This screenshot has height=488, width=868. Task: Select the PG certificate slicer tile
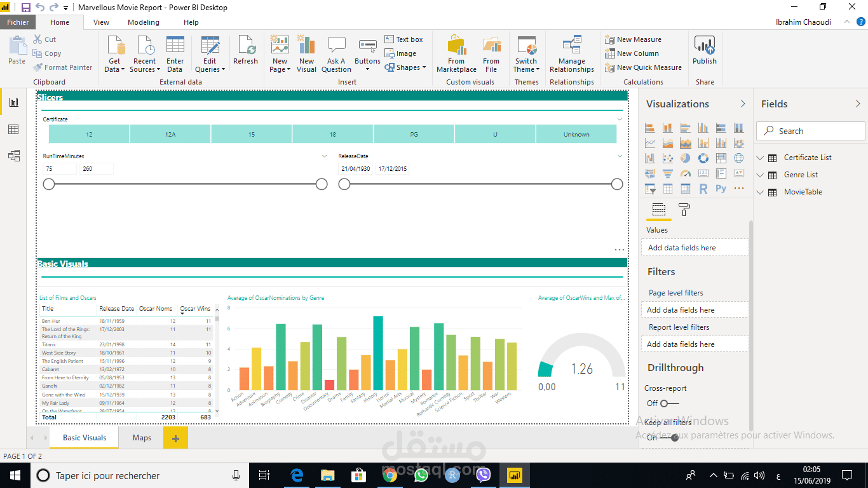pyautogui.click(x=414, y=134)
